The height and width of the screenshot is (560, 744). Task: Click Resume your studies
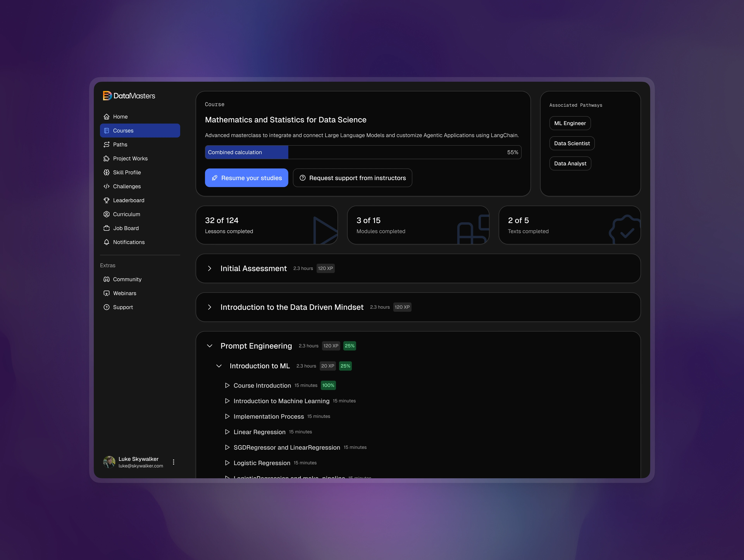tap(246, 178)
